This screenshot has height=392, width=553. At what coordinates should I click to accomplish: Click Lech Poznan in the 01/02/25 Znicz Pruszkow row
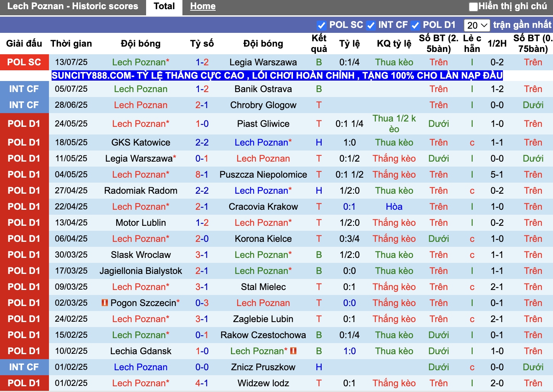coord(141,367)
